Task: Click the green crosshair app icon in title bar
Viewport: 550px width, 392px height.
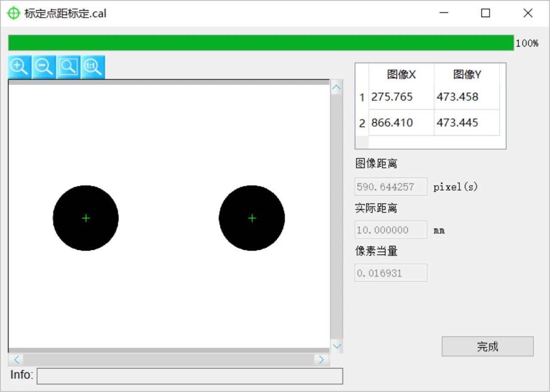Action: (x=14, y=13)
